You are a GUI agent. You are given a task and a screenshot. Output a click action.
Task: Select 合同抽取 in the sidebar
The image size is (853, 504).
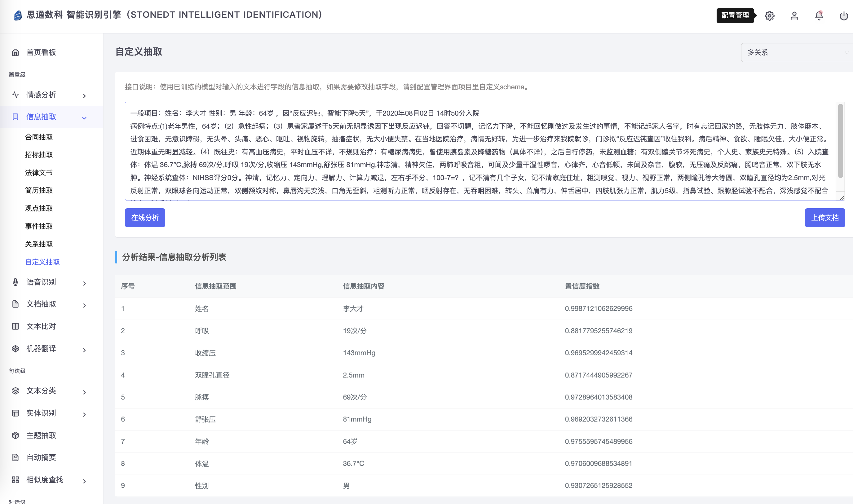[39, 137]
